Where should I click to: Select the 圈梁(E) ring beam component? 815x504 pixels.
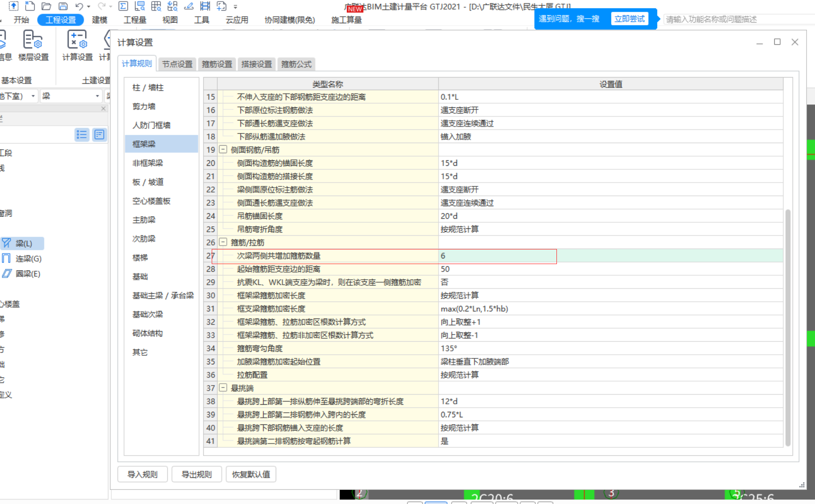(x=22, y=274)
